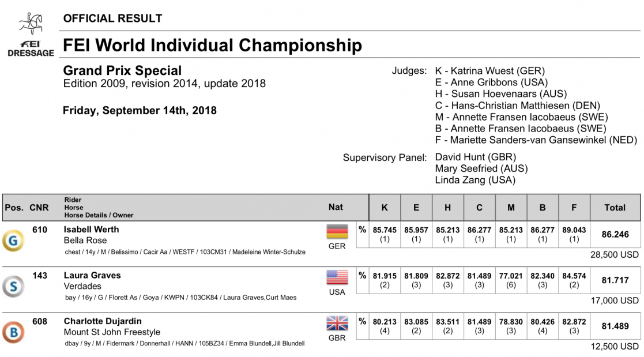Screen dimensions: 644x357
Task: Click the Nat column header
Action: pyautogui.click(x=336, y=207)
